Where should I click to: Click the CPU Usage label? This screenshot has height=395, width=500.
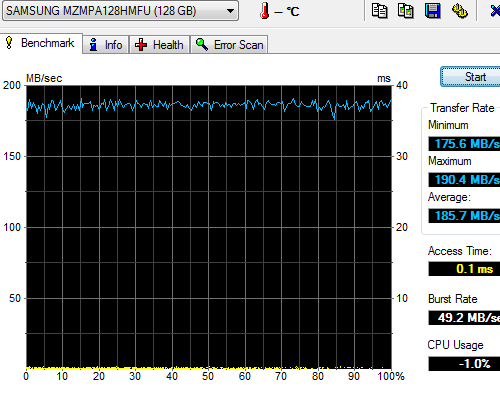455,345
